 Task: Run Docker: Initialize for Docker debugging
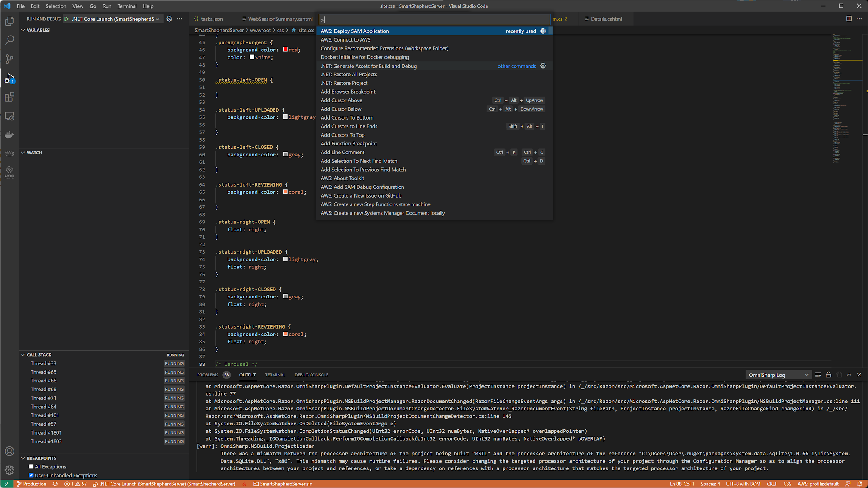434,57
